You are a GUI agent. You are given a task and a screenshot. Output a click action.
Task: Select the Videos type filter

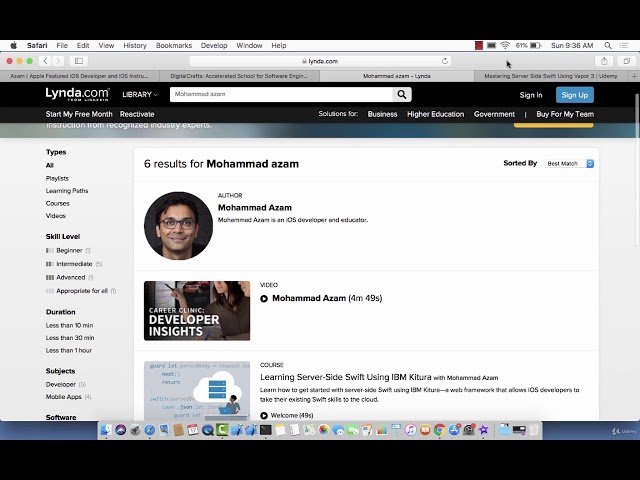click(x=56, y=216)
